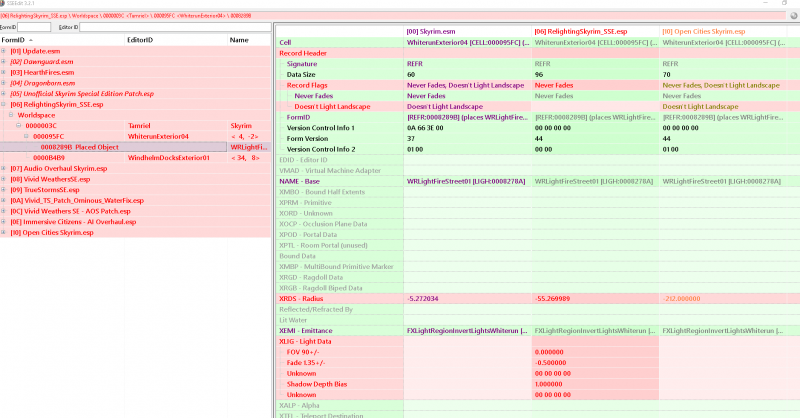The width and height of the screenshot is (800, 418).
Task: Select the Open Cities Skyrim.esp column header
Action: coord(723,32)
